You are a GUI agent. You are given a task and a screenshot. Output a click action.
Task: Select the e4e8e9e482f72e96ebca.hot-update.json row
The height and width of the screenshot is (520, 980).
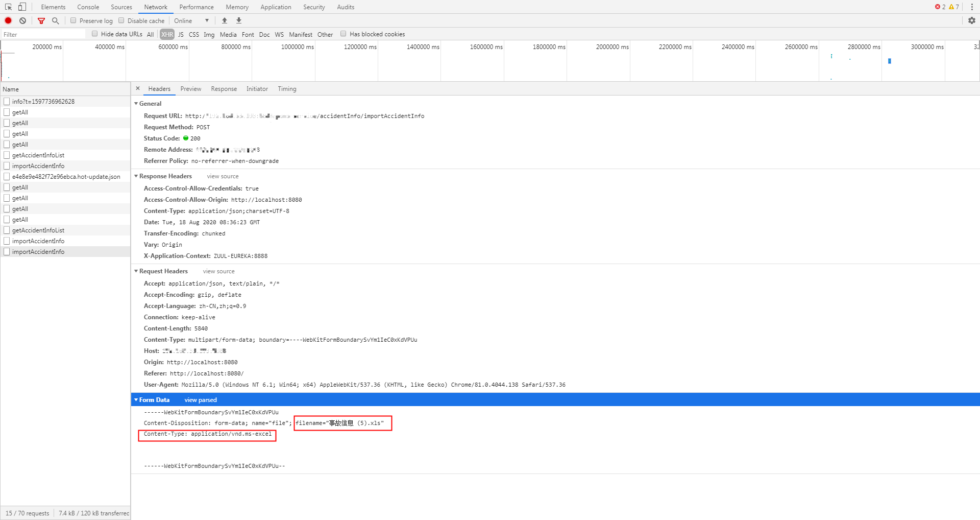(65, 176)
